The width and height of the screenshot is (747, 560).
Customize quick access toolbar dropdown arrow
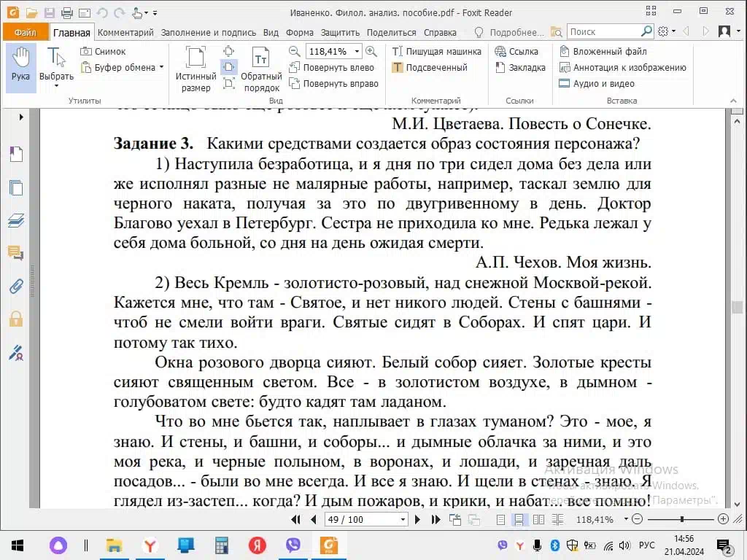[155, 13]
